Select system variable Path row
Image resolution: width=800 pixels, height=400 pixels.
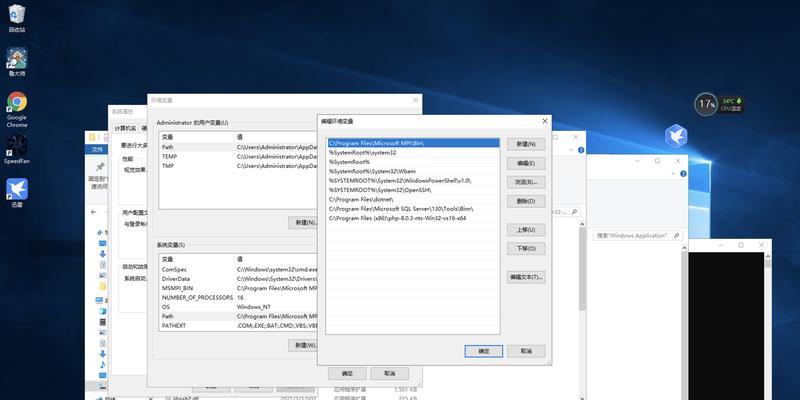click(238, 316)
